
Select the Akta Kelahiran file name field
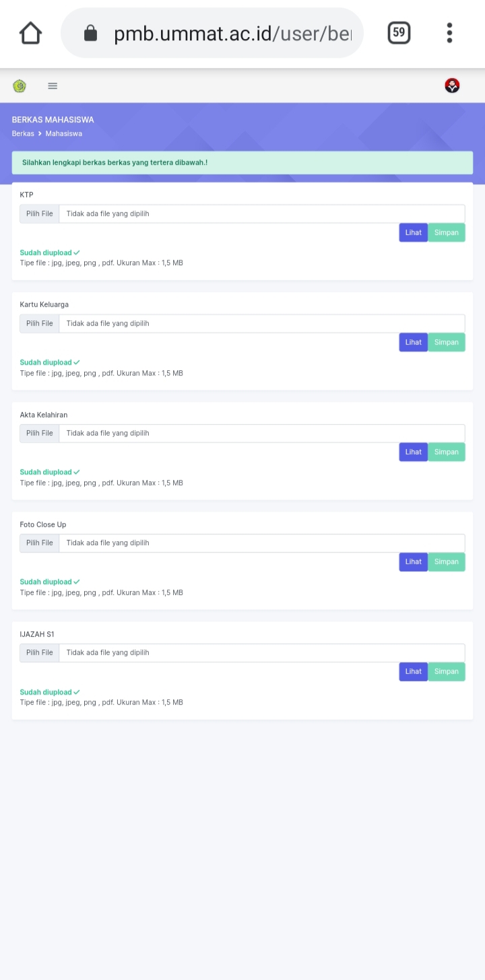point(261,433)
